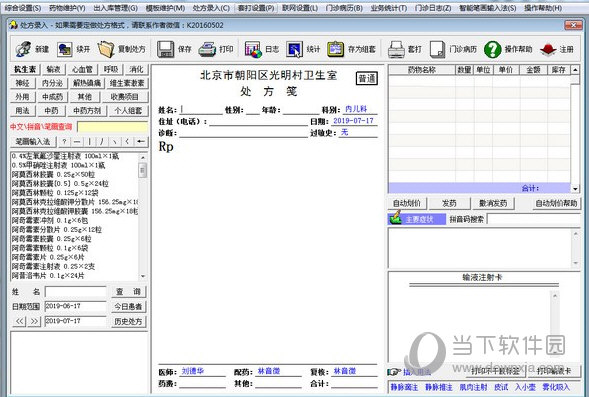The image size is (589, 397).
Task: Open 操作帮助 question mark icon
Action: pyautogui.click(x=492, y=49)
